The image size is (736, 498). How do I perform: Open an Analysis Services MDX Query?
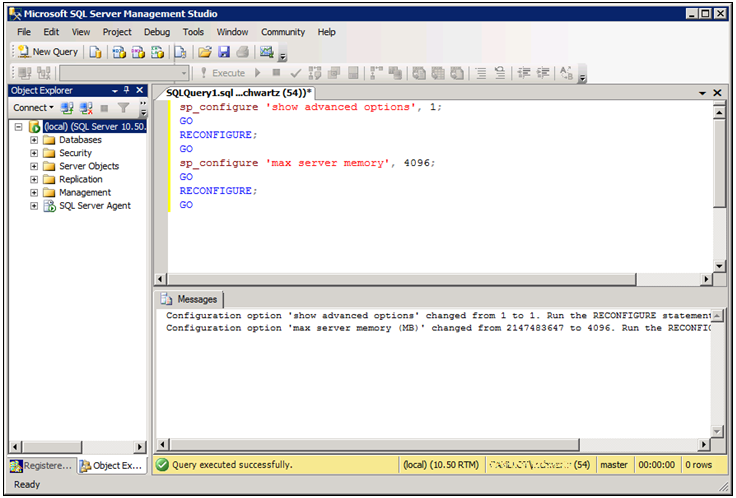[x=119, y=52]
